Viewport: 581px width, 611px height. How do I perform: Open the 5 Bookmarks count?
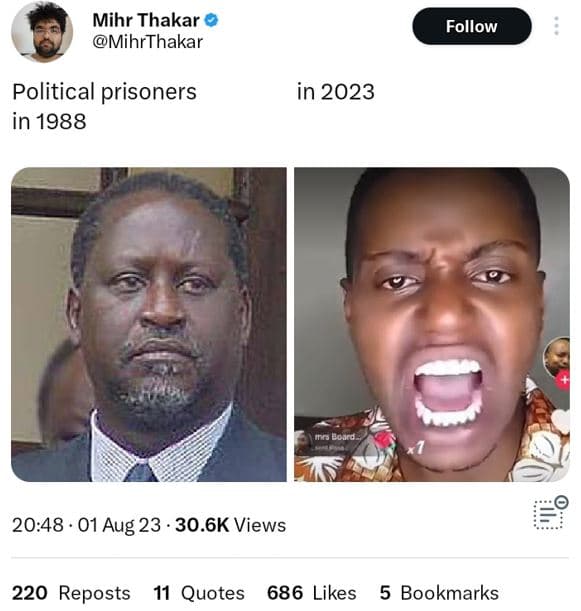(439, 593)
